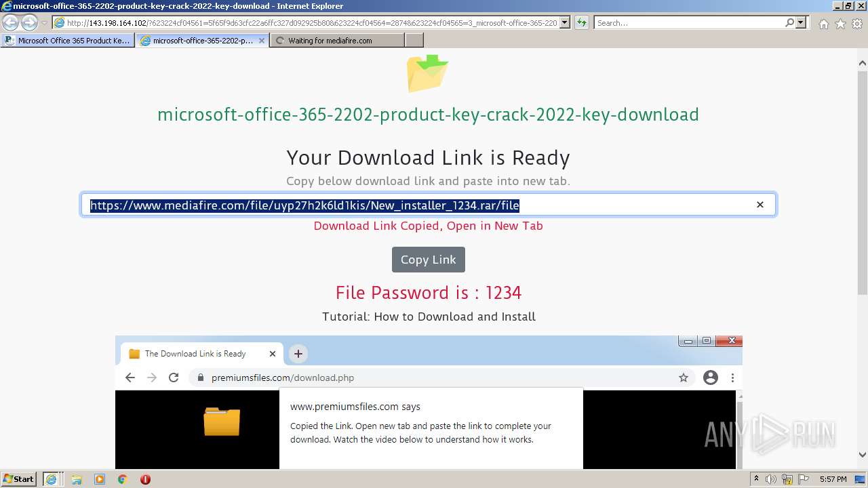Go back with the IE back arrow
The width and height of the screenshot is (868, 488).
pos(11,22)
